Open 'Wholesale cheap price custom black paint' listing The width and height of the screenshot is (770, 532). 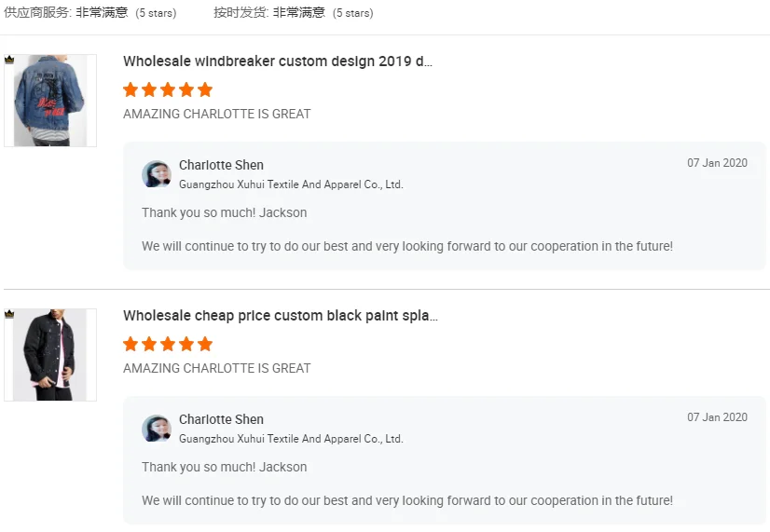click(x=281, y=316)
